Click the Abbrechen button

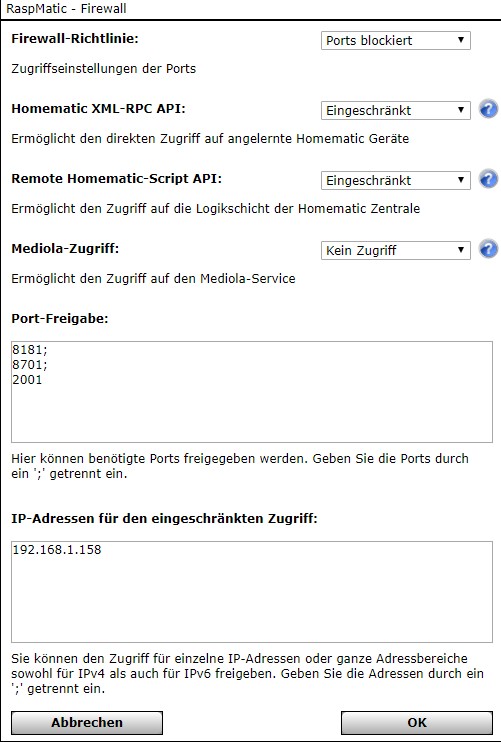coord(87,723)
